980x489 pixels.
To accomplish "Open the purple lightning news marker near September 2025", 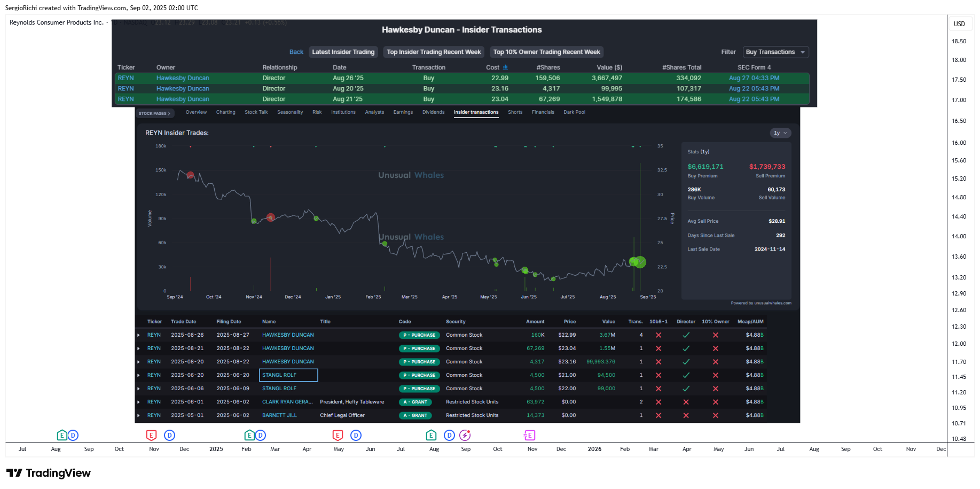I will [465, 436].
